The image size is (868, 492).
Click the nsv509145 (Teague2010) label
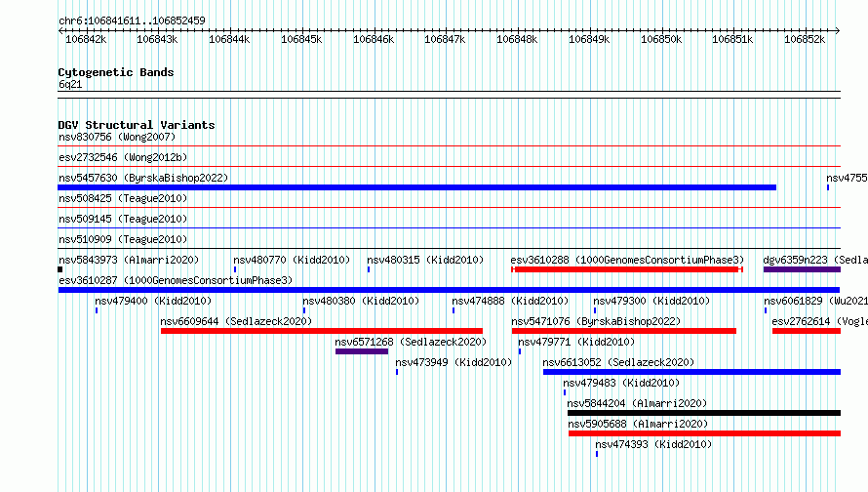pos(123,219)
